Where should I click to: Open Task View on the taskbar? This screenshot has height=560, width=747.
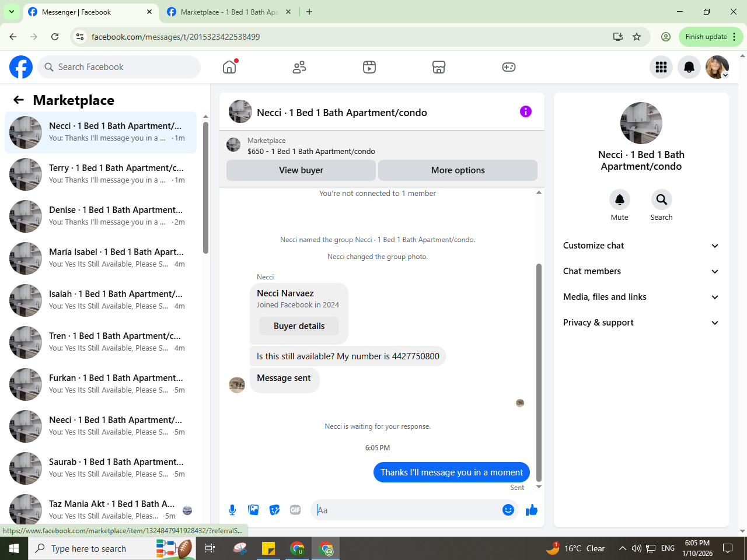tap(210, 548)
